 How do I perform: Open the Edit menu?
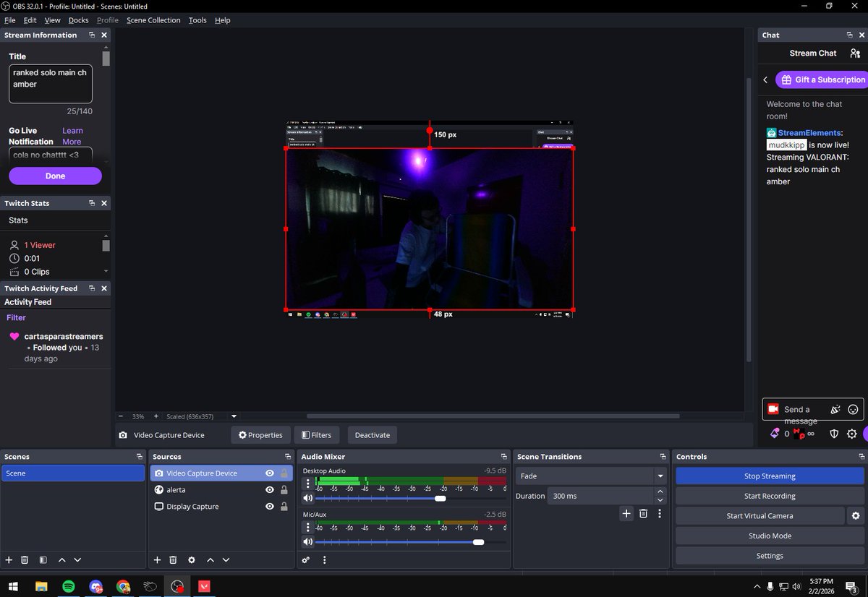point(30,20)
